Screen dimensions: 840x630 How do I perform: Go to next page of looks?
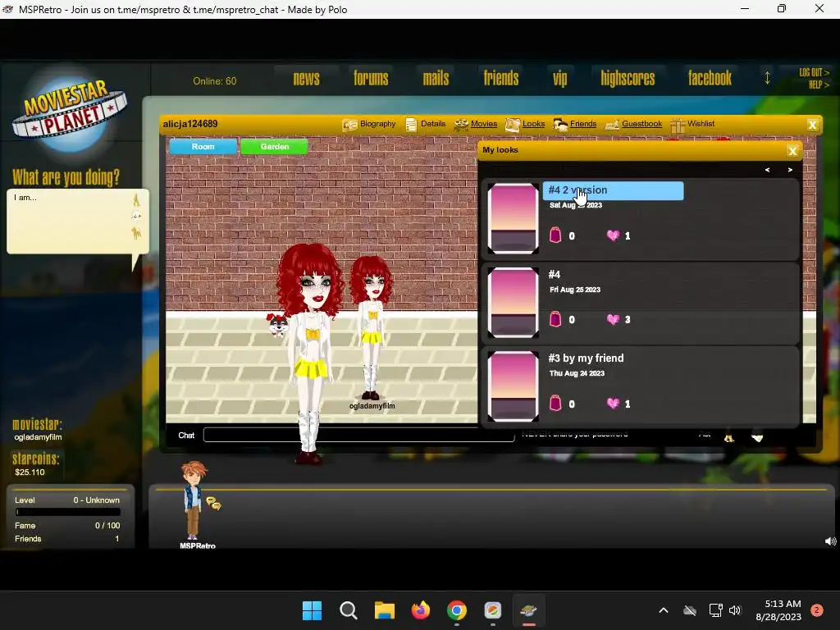point(790,170)
